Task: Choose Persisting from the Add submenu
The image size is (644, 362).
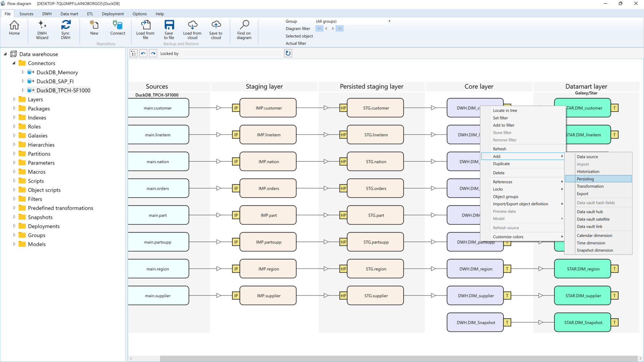Action: coord(598,179)
